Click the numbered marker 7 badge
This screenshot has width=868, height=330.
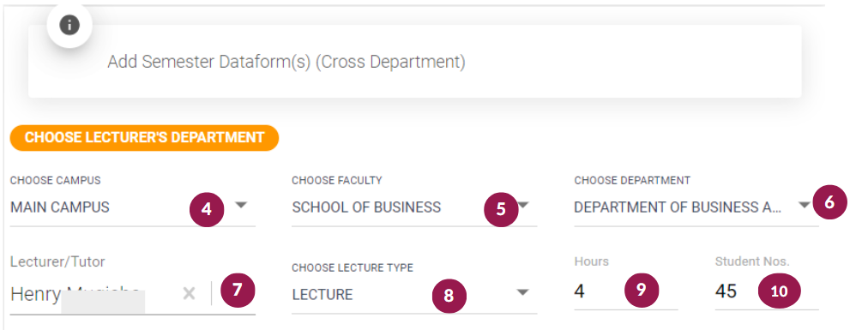pyautogui.click(x=238, y=290)
